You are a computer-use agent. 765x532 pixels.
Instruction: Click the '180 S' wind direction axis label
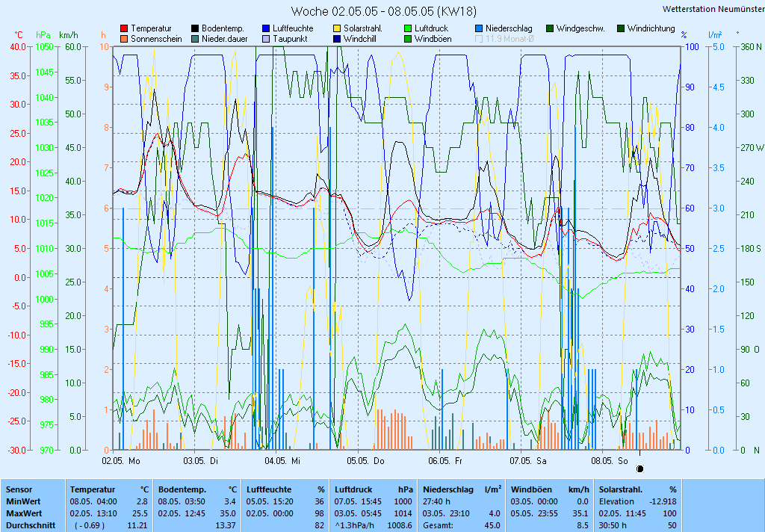[751, 248]
